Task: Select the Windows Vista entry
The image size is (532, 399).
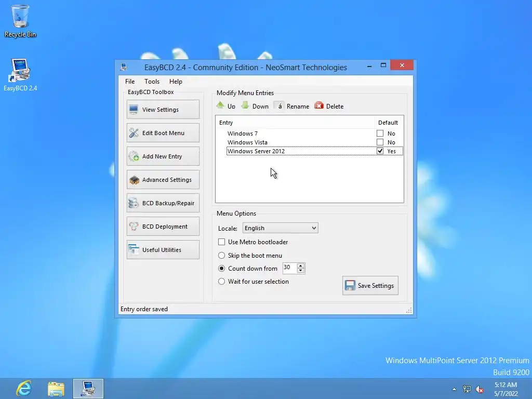Action: pyautogui.click(x=247, y=142)
